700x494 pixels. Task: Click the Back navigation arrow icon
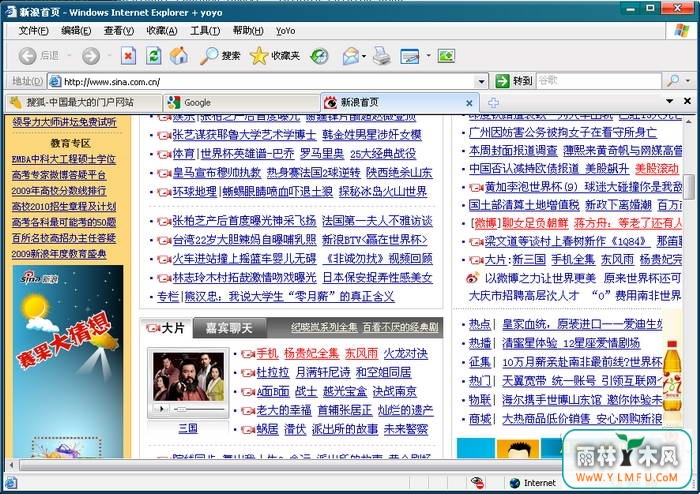tap(27, 56)
